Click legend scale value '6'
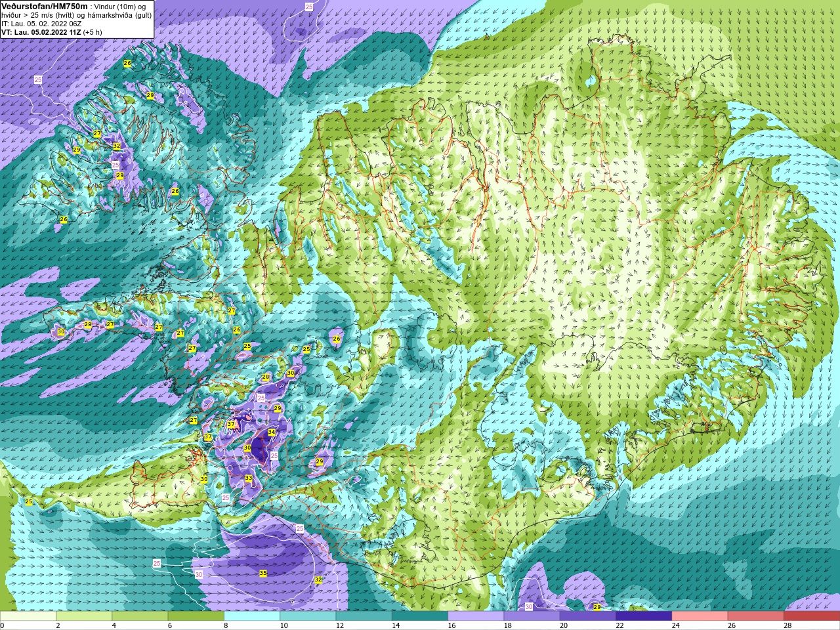Screen dimensions: 840x630 (x=170, y=625)
